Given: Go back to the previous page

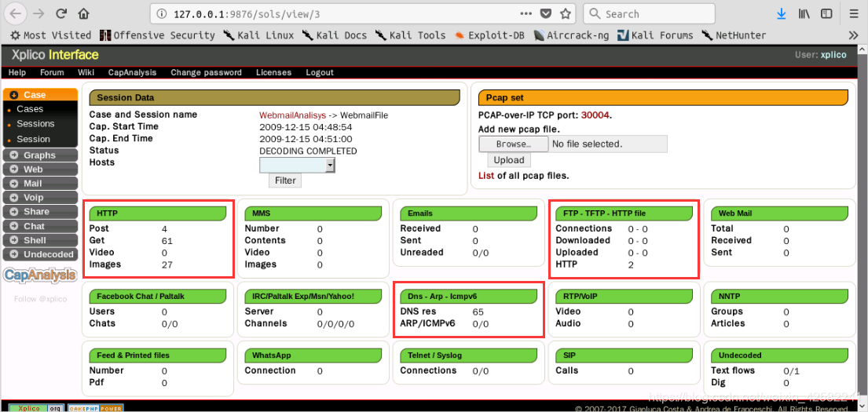Looking at the screenshot, I should pos(16,14).
